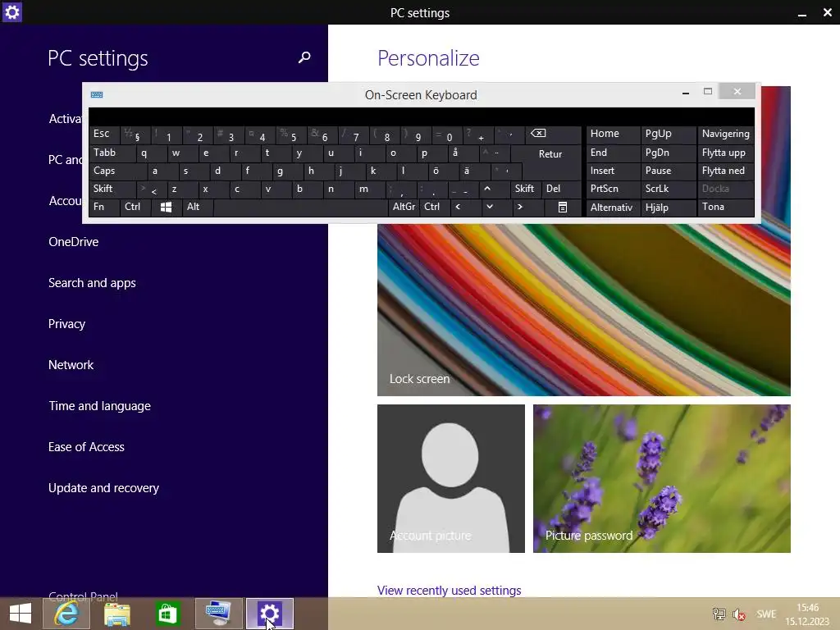
Task: Tap the context menu key on keyboard
Action: pyautogui.click(x=563, y=208)
